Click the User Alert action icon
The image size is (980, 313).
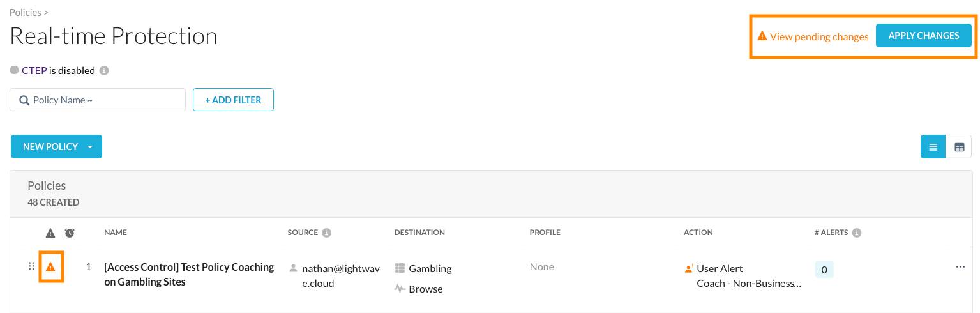pyautogui.click(x=689, y=269)
